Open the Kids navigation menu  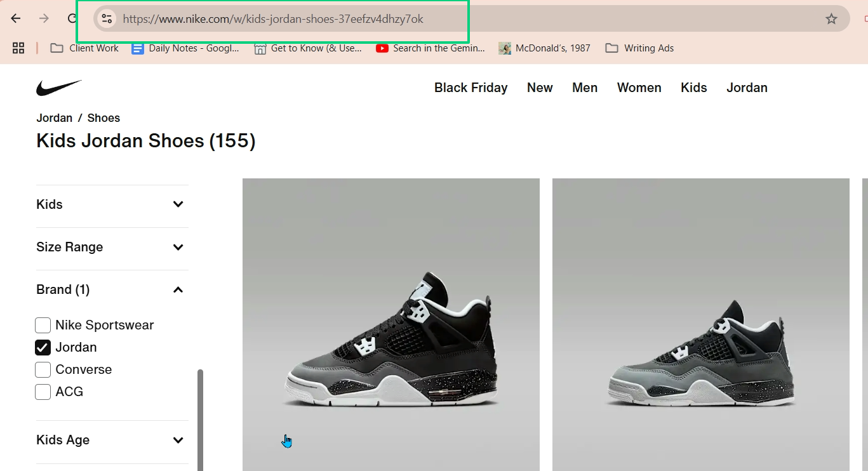click(x=693, y=88)
